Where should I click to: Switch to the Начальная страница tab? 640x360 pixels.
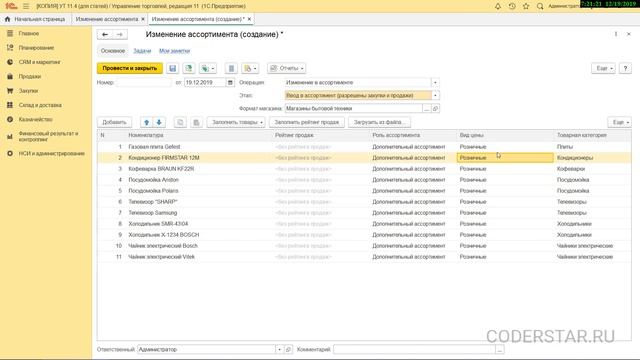point(35,19)
